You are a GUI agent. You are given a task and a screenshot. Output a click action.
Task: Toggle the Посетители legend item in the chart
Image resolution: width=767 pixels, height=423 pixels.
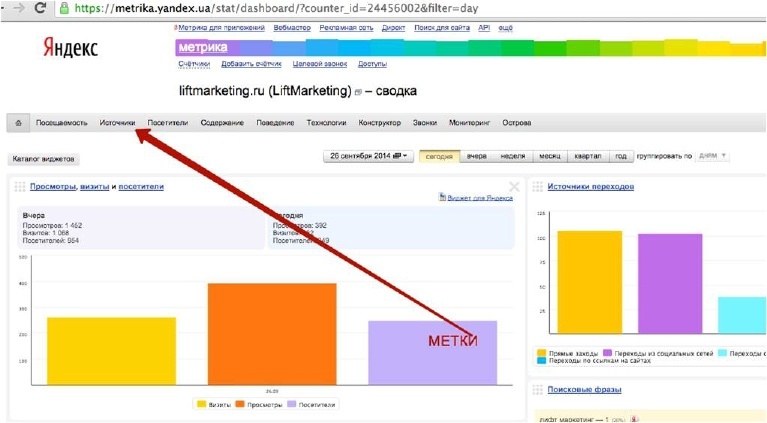tap(312, 405)
